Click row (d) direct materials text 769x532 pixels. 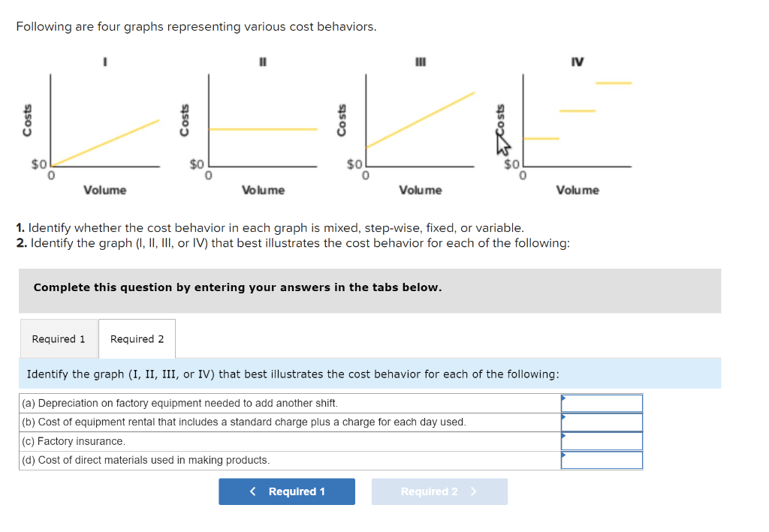146,460
